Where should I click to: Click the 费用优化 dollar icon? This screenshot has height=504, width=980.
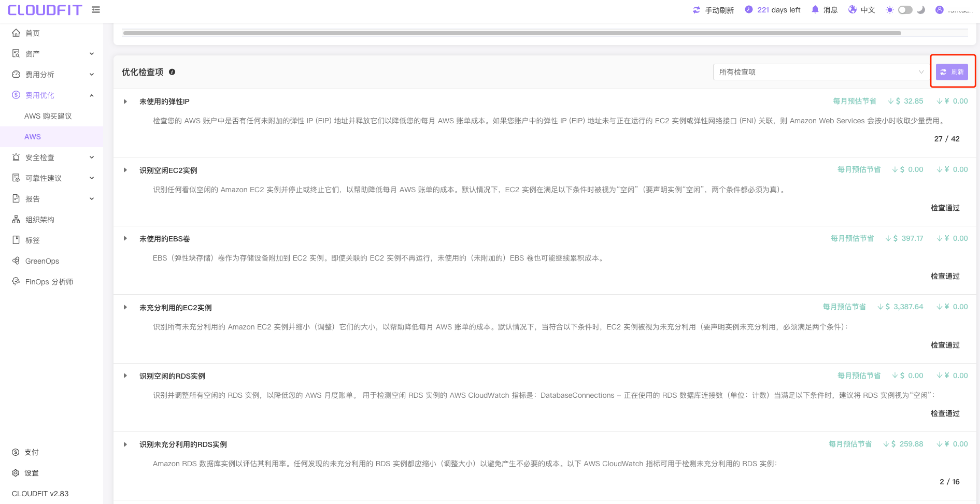[16, 95]
